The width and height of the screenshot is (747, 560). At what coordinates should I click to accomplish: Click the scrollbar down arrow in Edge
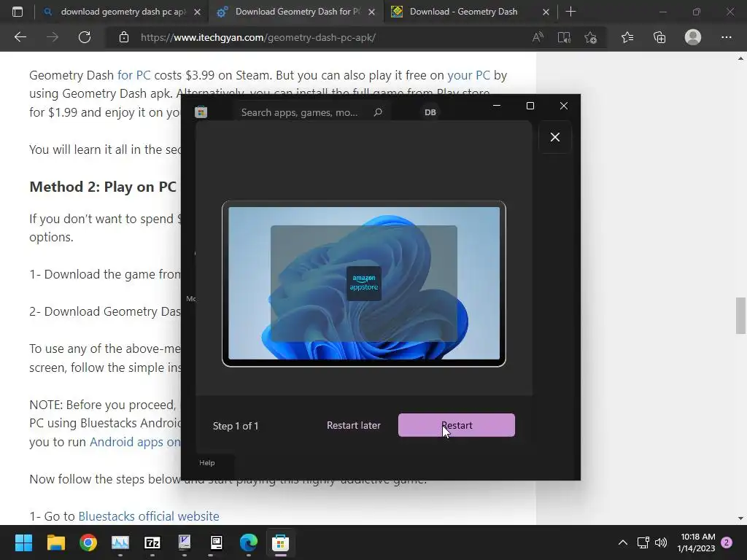click(x=740, y=518)
